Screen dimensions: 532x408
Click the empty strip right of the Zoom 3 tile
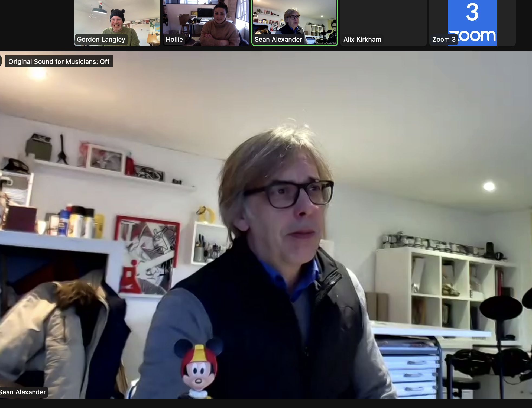pos(524,23)
